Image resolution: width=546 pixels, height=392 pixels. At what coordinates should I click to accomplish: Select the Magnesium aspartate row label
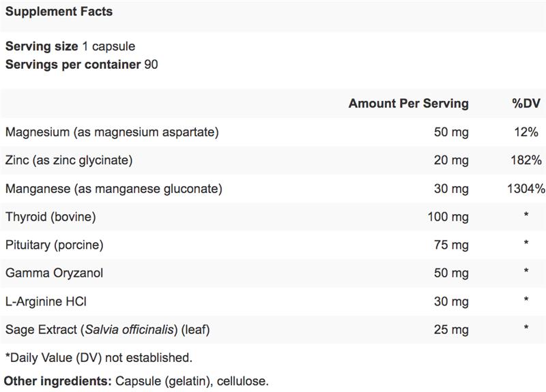[x=112, y=132]
